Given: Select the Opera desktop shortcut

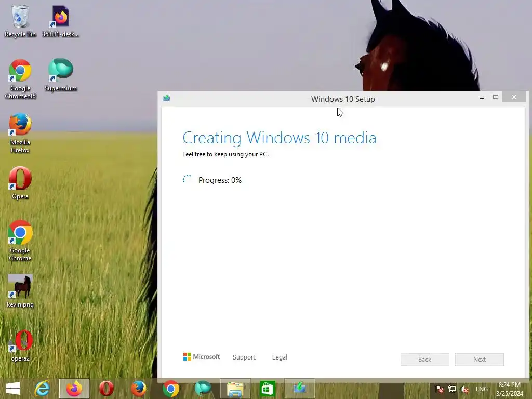Looking at the screenshot, I should [x=20, y=183].
